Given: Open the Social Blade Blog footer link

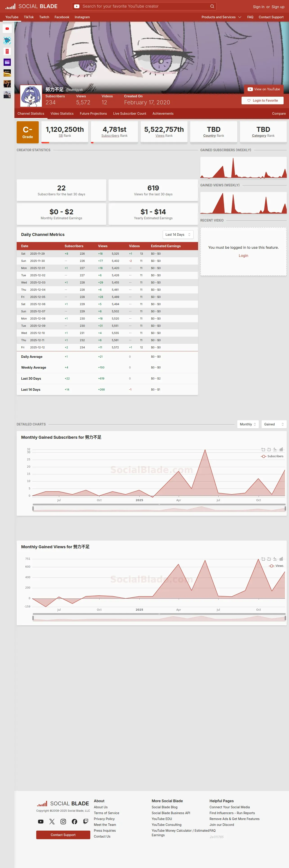Looking at the screenshot, I should click(165, 807).
